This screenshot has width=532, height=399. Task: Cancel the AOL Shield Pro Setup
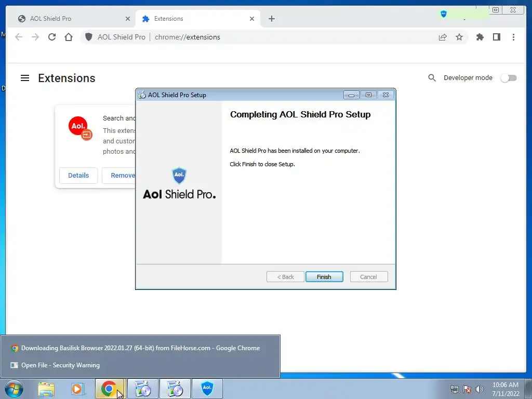pyautogui.click(x=368, y=277)
